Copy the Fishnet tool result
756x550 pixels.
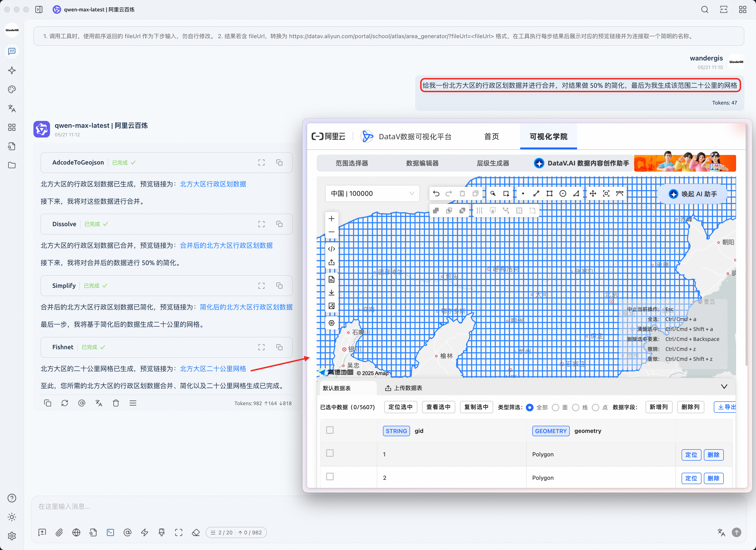(x=279, y=347)
